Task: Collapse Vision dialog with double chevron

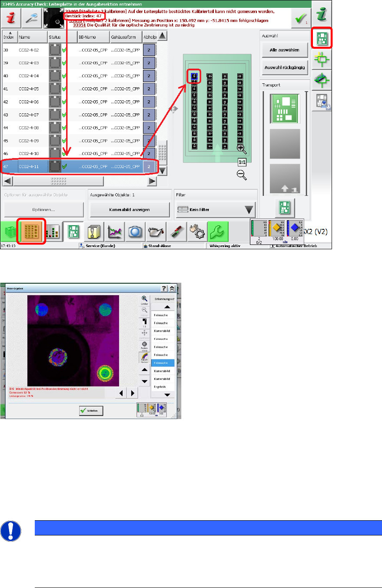Action: 172,288
